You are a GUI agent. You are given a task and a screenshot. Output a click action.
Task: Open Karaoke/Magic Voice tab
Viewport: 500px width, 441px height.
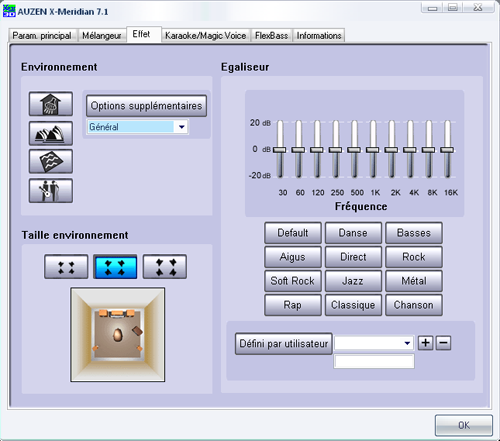coord(206,36)
